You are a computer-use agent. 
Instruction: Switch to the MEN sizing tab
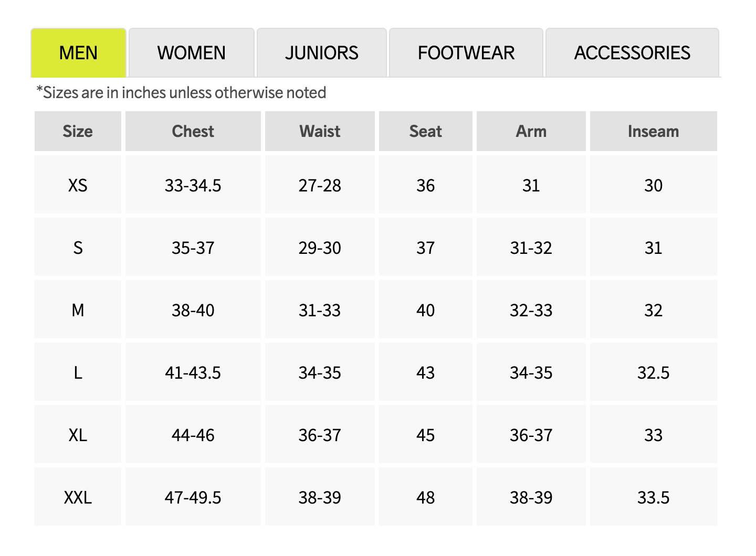click(x=78, y=53)
